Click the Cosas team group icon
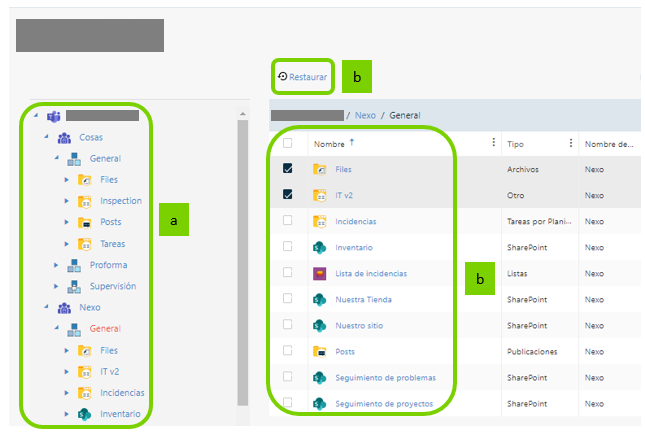This screenshot has height=434, width=645. point(64,137)
